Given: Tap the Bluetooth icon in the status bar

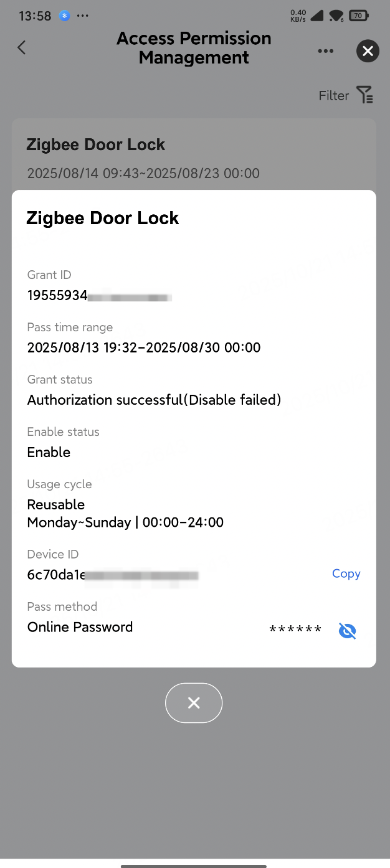Looking at the screenshot, I should [x=65, y=16].
